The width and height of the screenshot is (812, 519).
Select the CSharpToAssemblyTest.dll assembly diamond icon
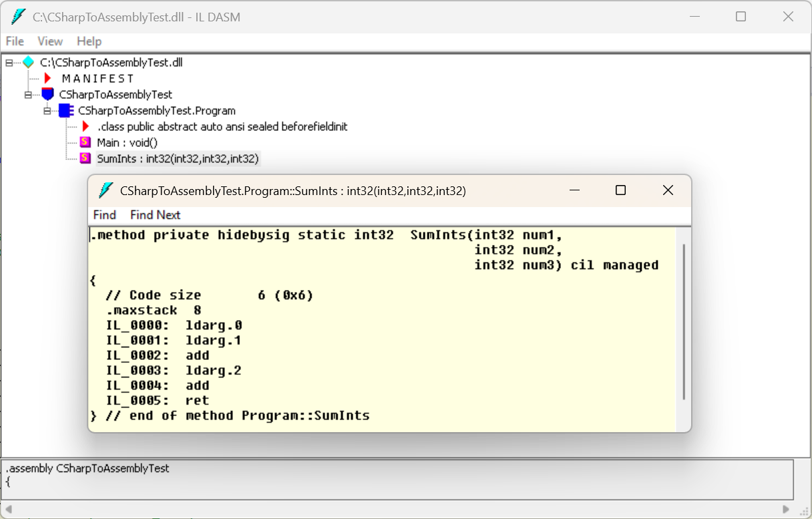click(x=27, y=62)
